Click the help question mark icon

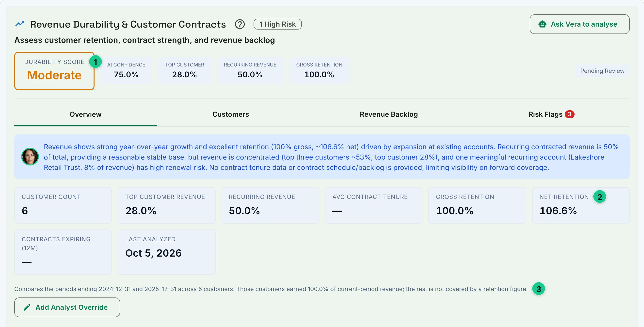coord(240,24)
